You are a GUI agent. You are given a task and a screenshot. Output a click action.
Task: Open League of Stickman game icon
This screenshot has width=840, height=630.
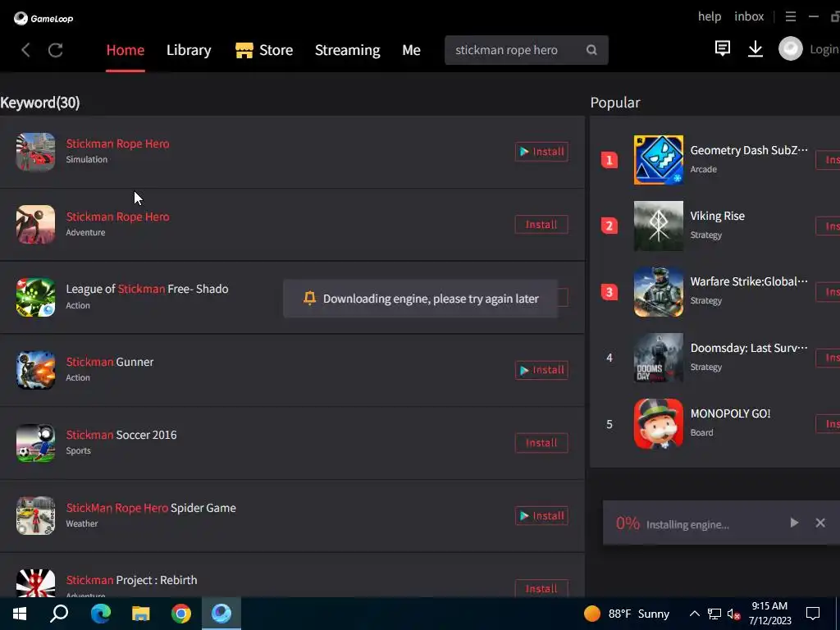click(35, 297)
